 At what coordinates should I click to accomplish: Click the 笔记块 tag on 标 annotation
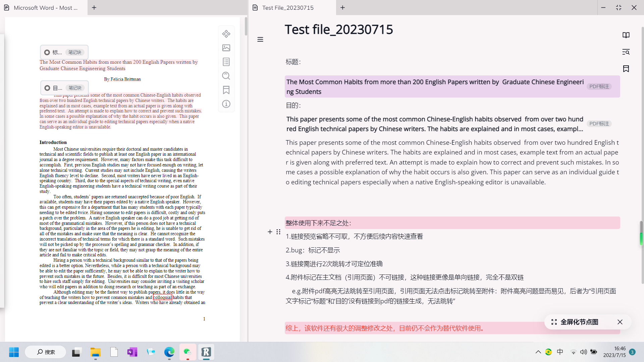coord(75,53)
